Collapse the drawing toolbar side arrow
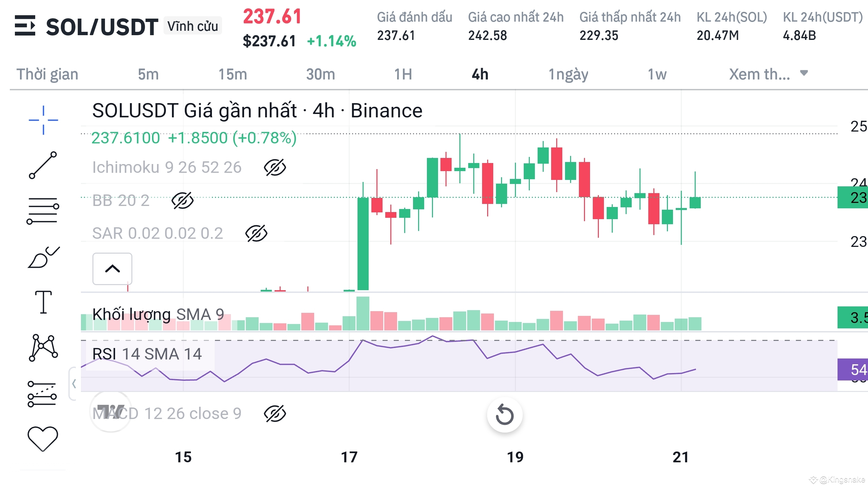The height and width of the screenshot is (487, 868). coord(73,384)
